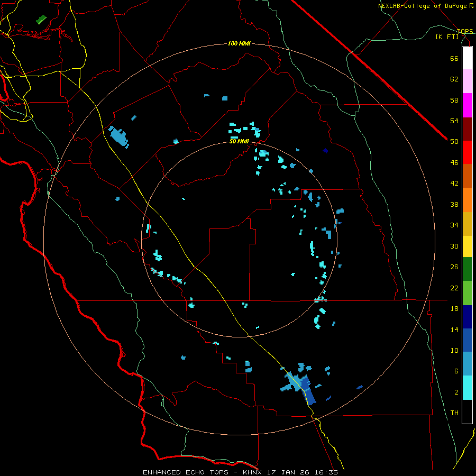Click the small navy echo northeast of center
The width and height of the screenshot is (476, 476).
click(x=325, y=151)
